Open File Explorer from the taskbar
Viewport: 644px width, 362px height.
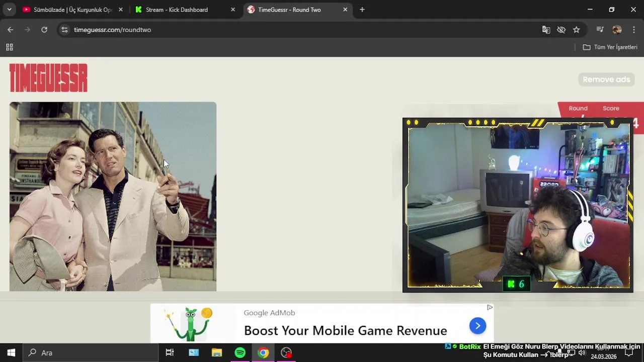point(217,352)
